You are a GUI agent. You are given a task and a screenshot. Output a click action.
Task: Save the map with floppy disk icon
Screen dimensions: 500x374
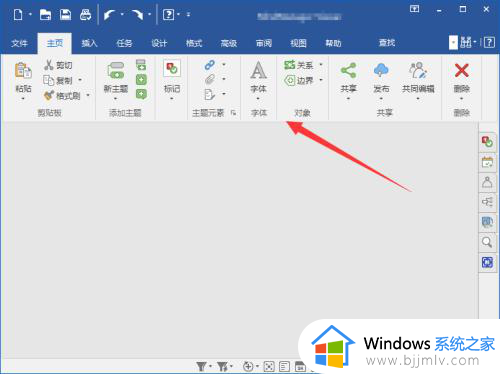pos(65,15)
